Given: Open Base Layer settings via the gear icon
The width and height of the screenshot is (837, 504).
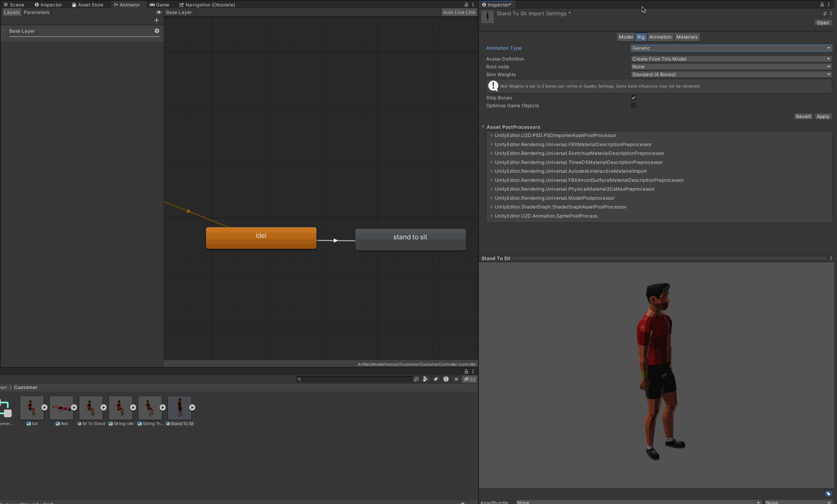Looking at the screenshot, I should click(157, 31).
